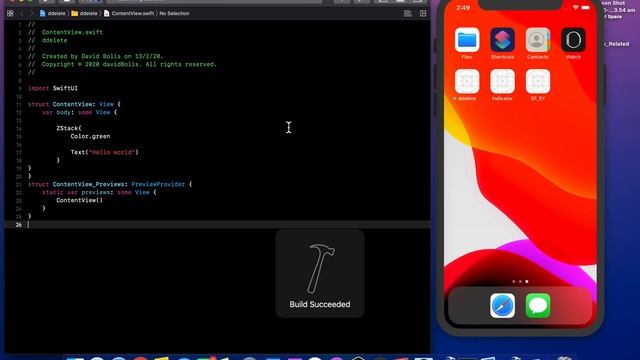The height and width of the screenshot is (360, 640).
Task: Click the Copyright 2020 davidBolis comment line
Action: [x=122, y=64]
